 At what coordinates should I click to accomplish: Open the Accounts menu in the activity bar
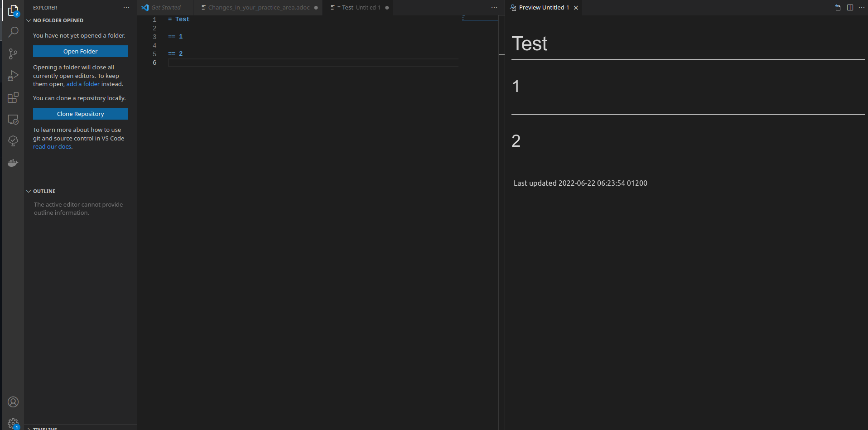(13, 402)
